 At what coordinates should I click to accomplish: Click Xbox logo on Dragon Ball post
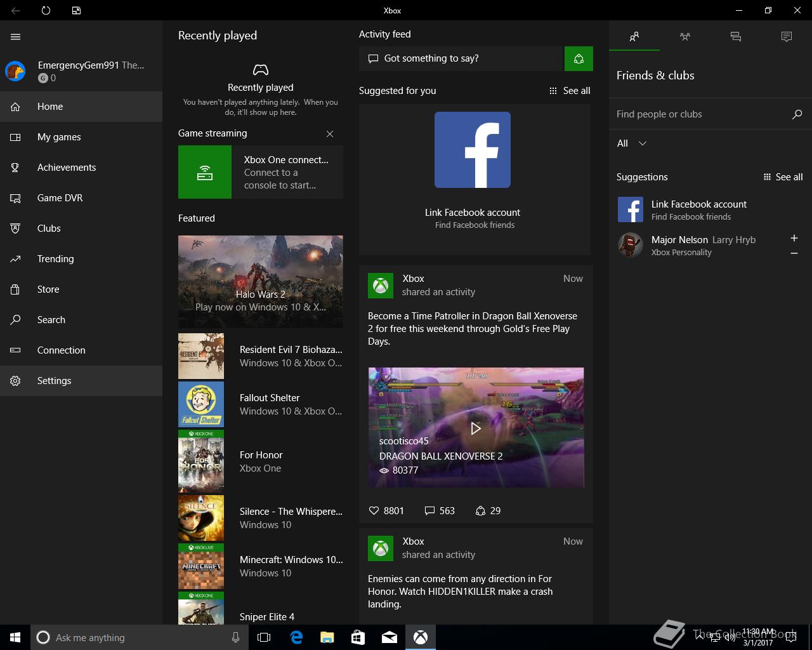point(381,285)
